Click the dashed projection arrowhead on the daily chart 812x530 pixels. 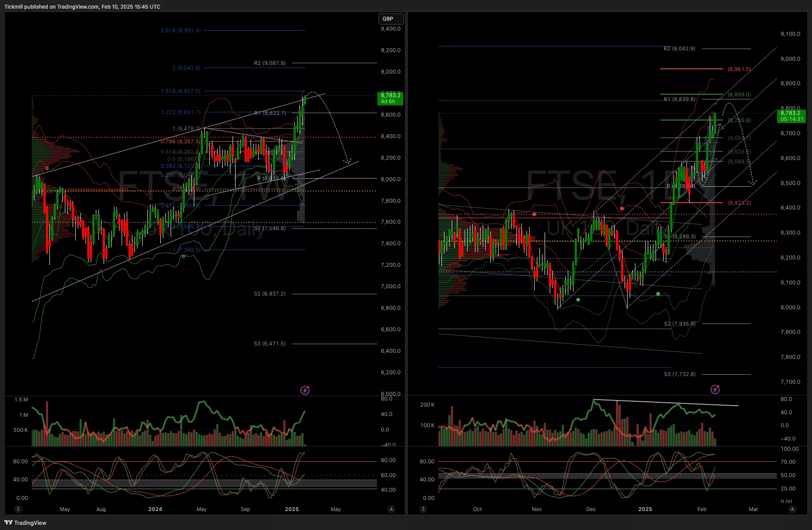(753, 183)
